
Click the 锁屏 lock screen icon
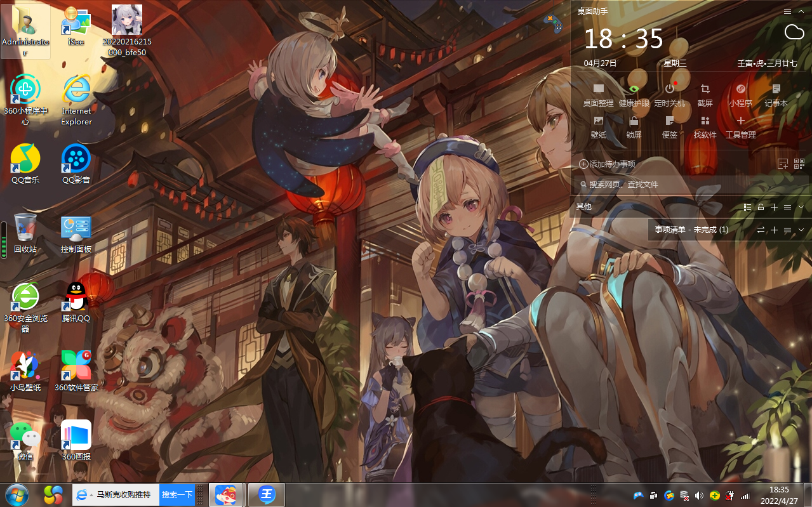click(634, 127)
